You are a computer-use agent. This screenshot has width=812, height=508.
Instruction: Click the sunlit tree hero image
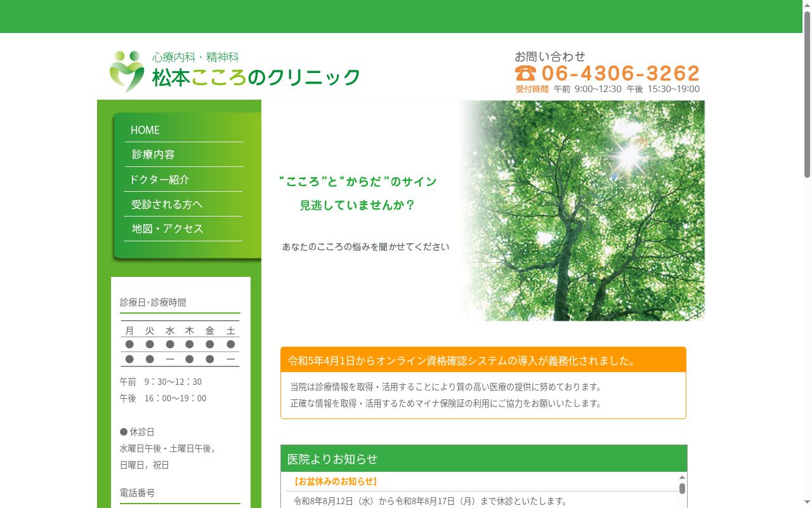point(582,210)
